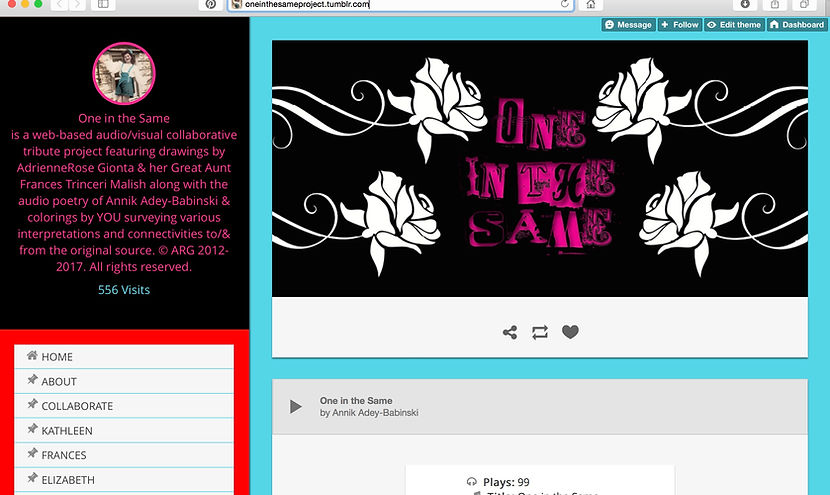
Task: Click the One in the Same banner image
Action: tap(540, 168)
